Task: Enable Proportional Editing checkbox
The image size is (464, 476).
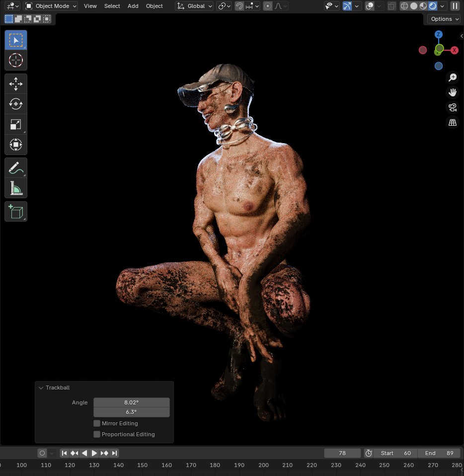Action: click(97, 434)
